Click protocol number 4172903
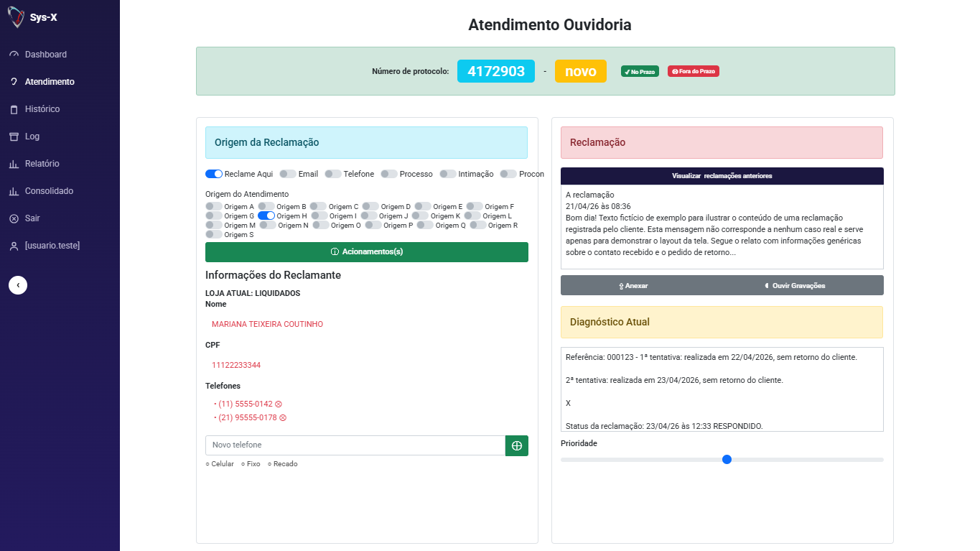The height and width of the screenshot is (551, 980). (496, 71)
